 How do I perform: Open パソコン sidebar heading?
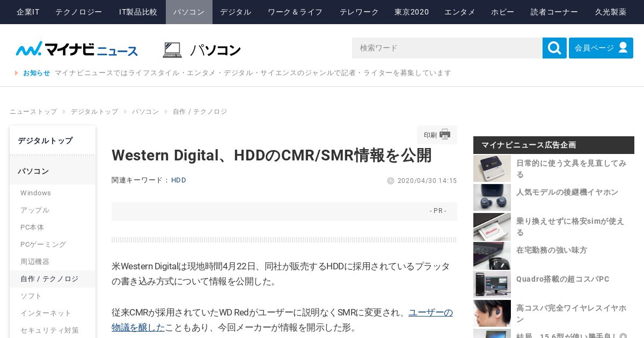pos(53,171)
